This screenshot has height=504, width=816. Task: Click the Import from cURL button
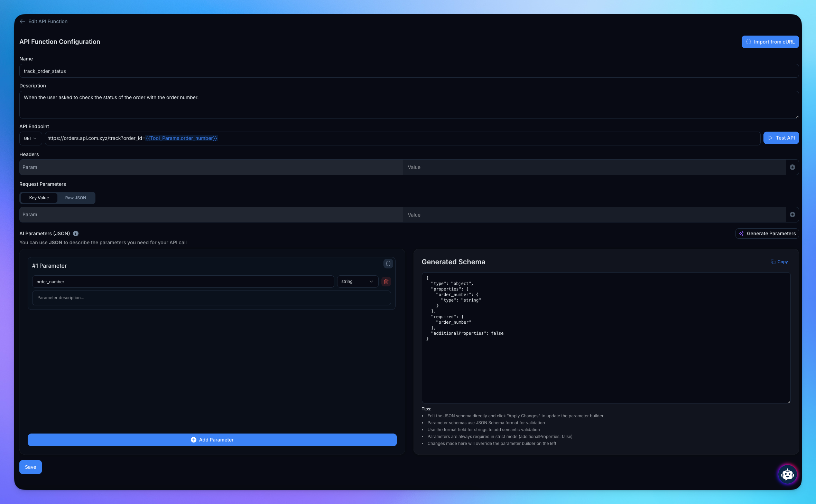pyautogui.click(x=770, y=42)
